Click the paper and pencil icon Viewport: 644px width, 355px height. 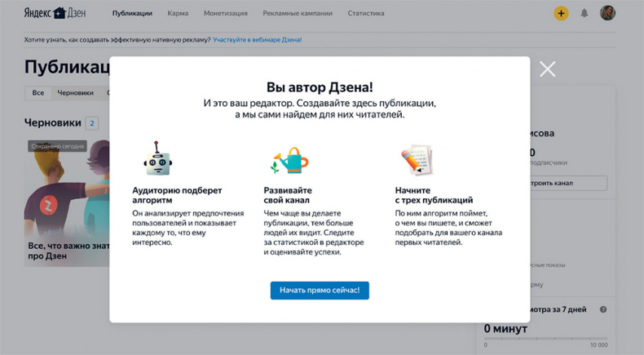click(416, 160)
